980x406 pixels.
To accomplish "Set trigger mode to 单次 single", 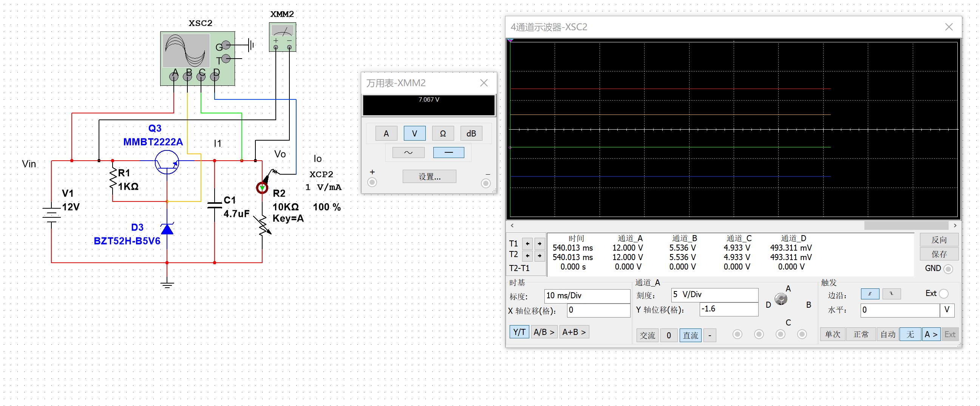I will (832, 335).
